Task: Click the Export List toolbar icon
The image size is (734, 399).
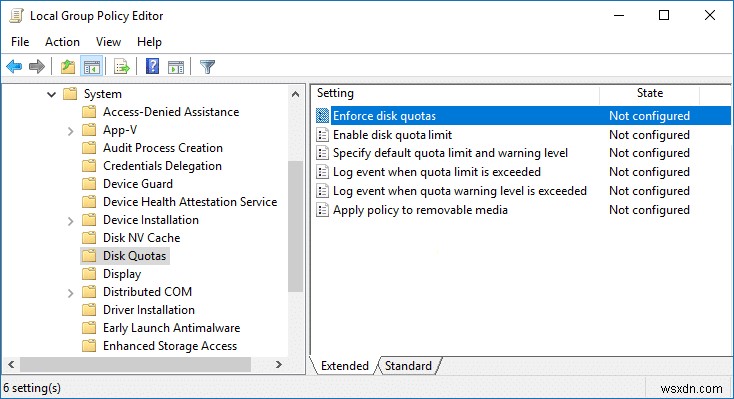Action: click(122, 67)
